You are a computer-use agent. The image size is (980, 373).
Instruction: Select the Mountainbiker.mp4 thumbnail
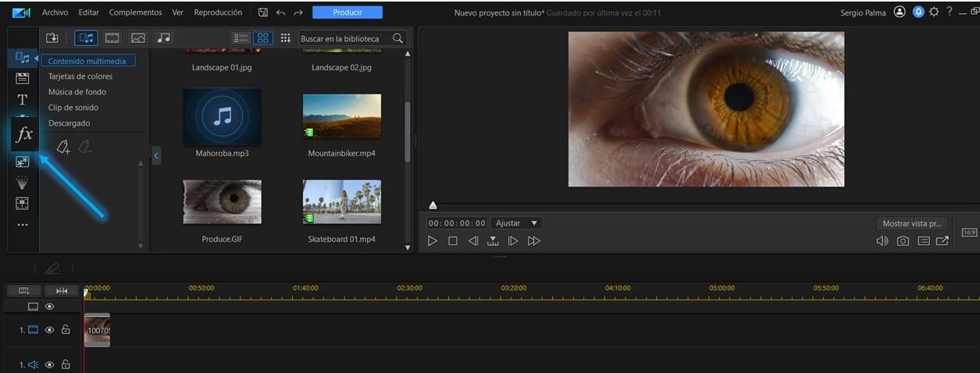(342, 115)
